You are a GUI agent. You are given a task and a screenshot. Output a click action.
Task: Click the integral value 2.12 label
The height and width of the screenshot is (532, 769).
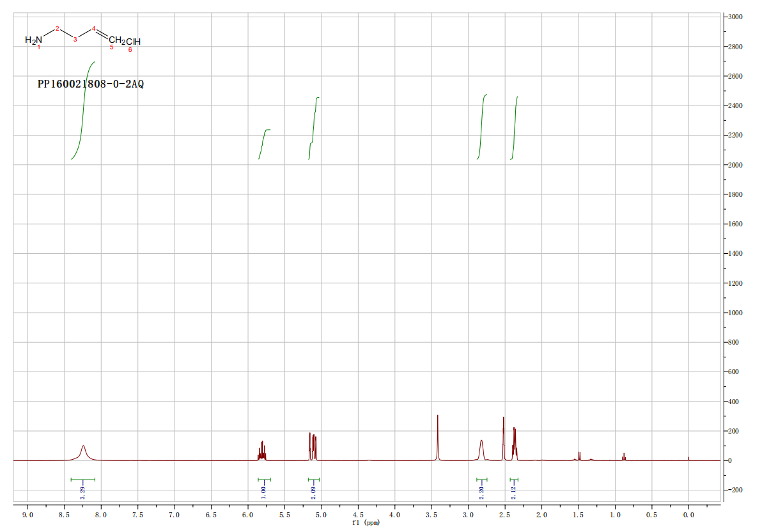513,492
